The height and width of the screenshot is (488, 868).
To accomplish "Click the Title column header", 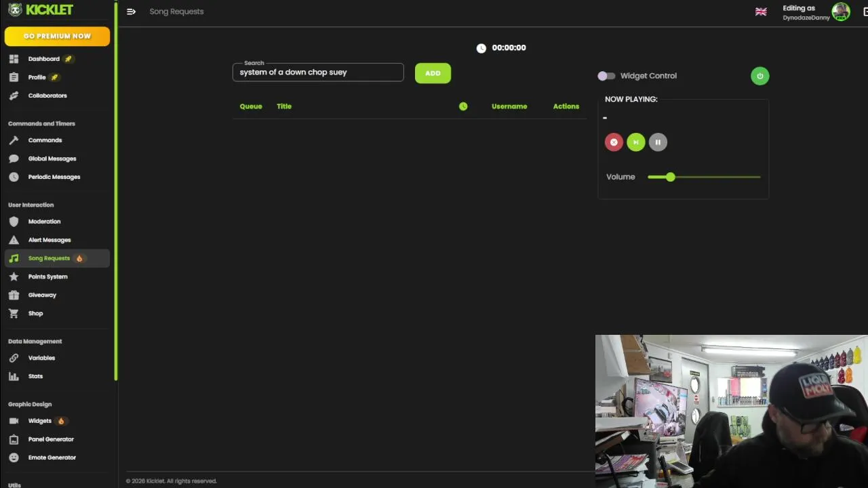I will (284, 106).
